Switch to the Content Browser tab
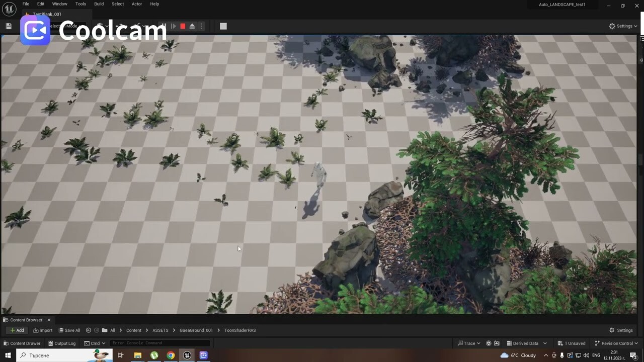The image size is (644, 362). tap(25, 320)
